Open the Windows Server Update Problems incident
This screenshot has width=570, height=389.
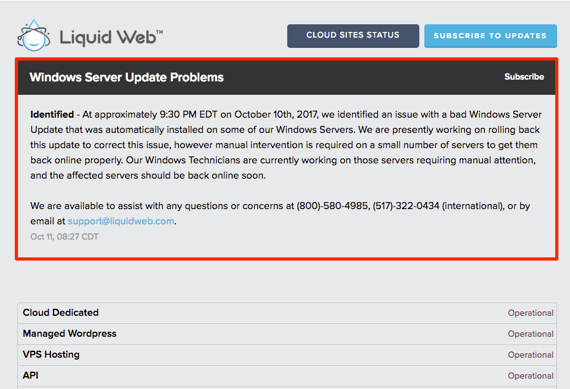pos(127,77)
